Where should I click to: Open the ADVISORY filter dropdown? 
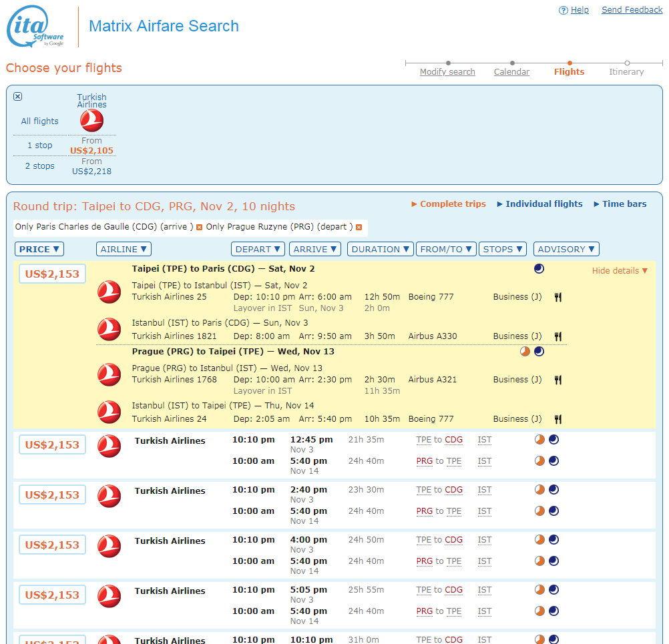[x=566, y=249]
